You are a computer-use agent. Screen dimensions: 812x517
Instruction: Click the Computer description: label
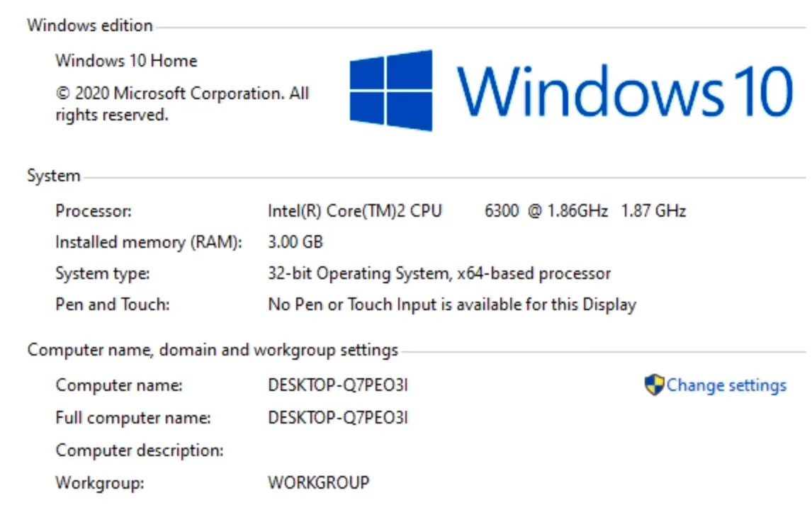pyautogui.click(x=140, y=450)
